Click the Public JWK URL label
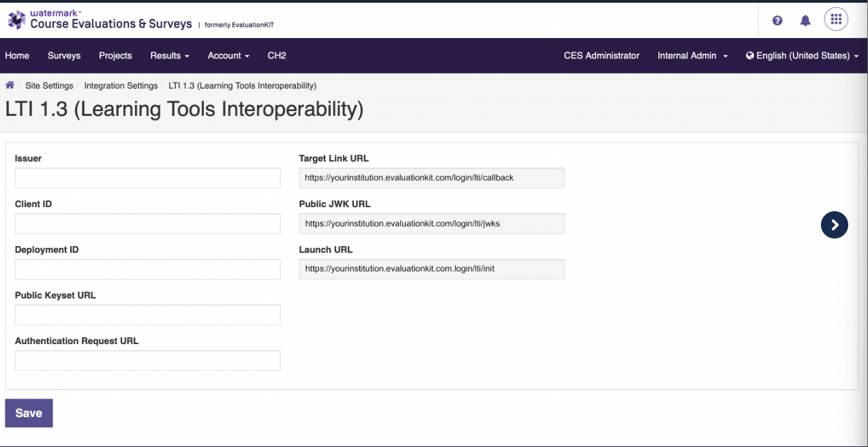868x447 pixels. [x=335, y=204]
